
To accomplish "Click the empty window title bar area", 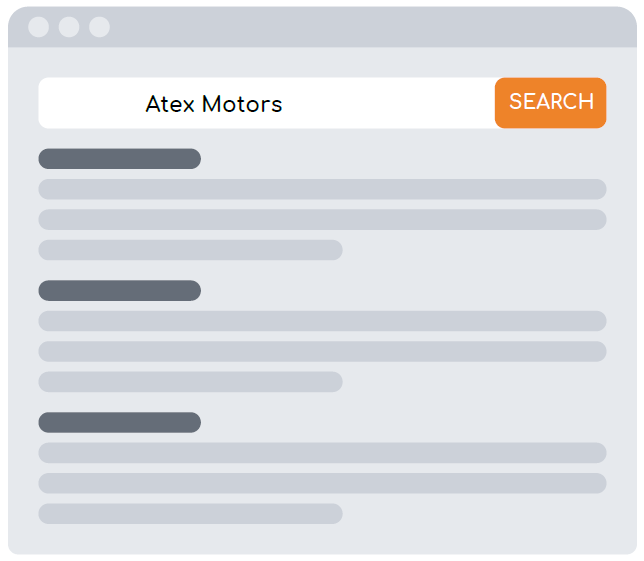I will [370, 27].
